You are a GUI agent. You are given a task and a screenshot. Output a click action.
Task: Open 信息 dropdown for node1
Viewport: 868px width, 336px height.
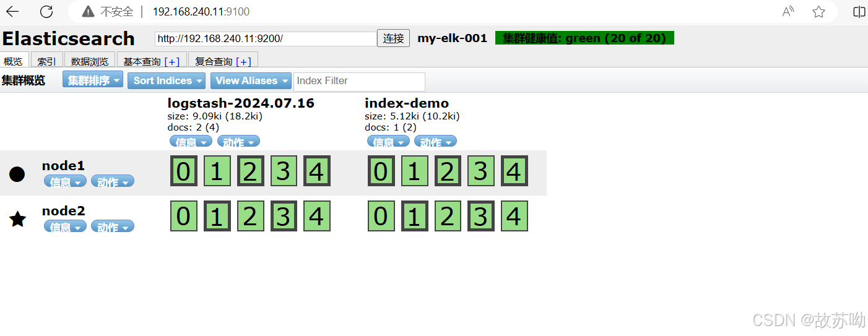(65, 181)
